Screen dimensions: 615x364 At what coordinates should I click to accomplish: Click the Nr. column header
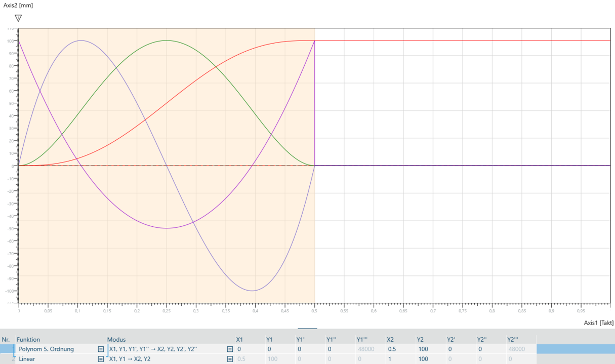[x=6, y=340]
